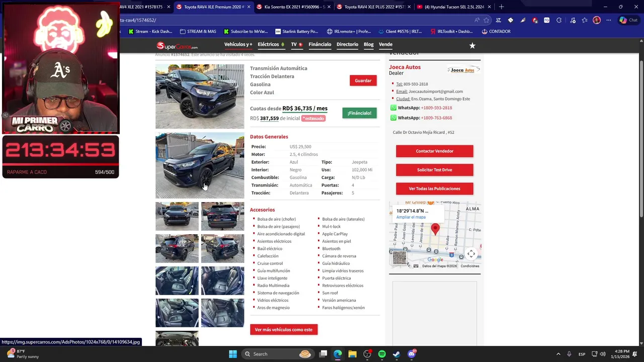
Task: Open the STREAM & MAS bookmarks folder
Action: pos(197,31)
